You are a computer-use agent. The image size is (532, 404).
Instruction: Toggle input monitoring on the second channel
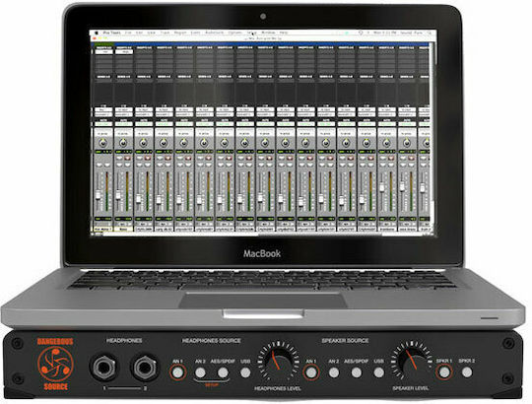point(119,158)
